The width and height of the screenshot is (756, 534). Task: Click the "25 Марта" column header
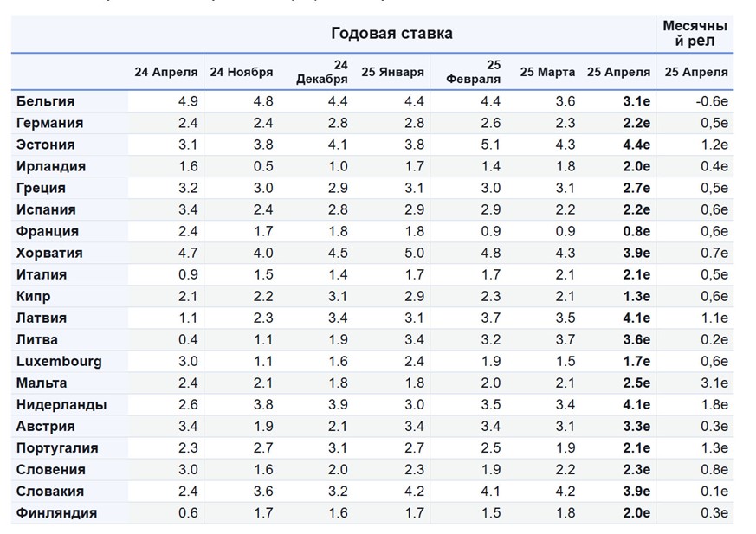(547, 72)
